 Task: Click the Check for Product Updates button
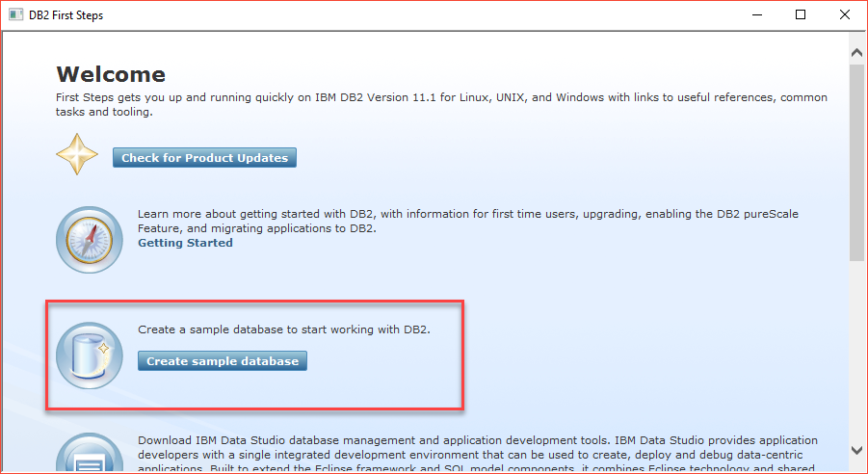pos(204,158)
